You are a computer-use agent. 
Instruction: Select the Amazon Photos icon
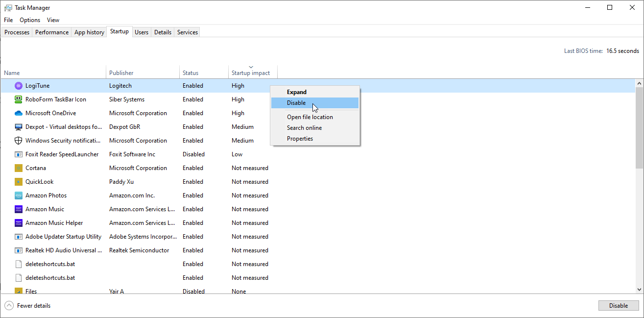(19, 196)
